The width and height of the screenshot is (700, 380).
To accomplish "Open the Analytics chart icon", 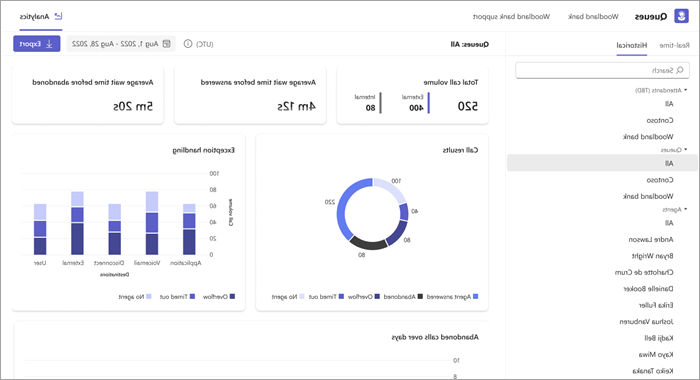I will 58,17.
